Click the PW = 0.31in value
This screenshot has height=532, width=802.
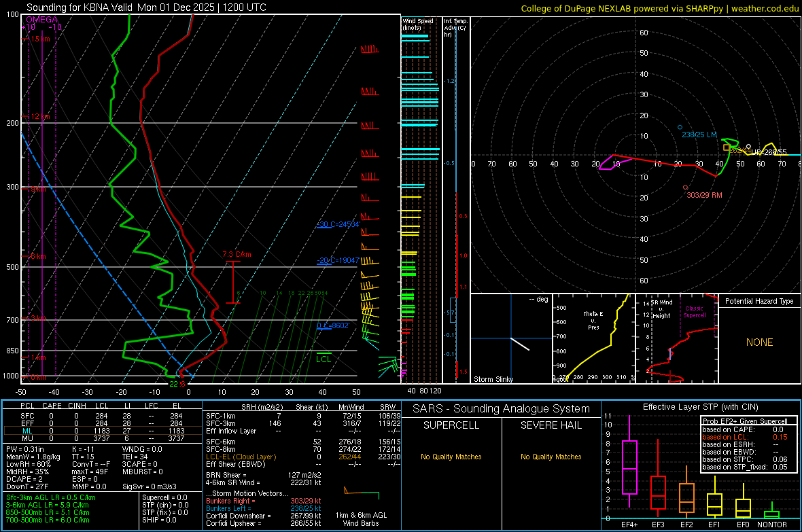pyautogui.click(x=25, y=449)
